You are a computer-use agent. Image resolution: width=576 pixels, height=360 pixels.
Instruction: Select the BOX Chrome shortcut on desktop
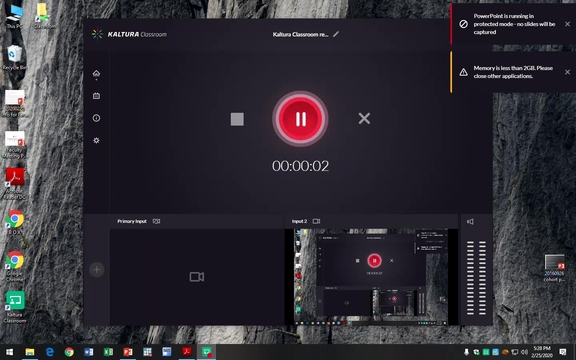(15, 222)
